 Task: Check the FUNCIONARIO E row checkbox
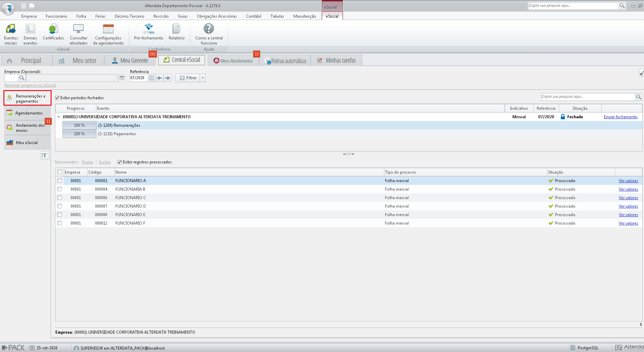60,215
